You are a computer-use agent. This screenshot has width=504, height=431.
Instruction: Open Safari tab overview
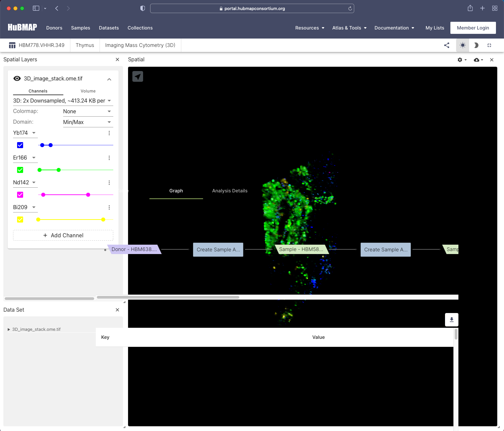[495, 8]
